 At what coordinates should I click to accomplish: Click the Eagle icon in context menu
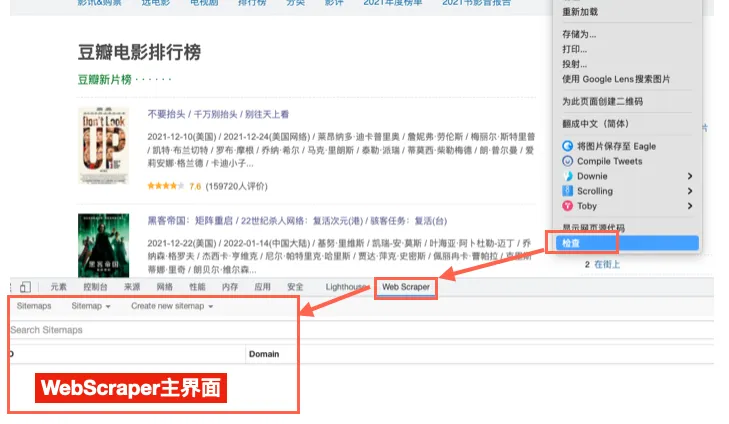click(x=568, y=146)
